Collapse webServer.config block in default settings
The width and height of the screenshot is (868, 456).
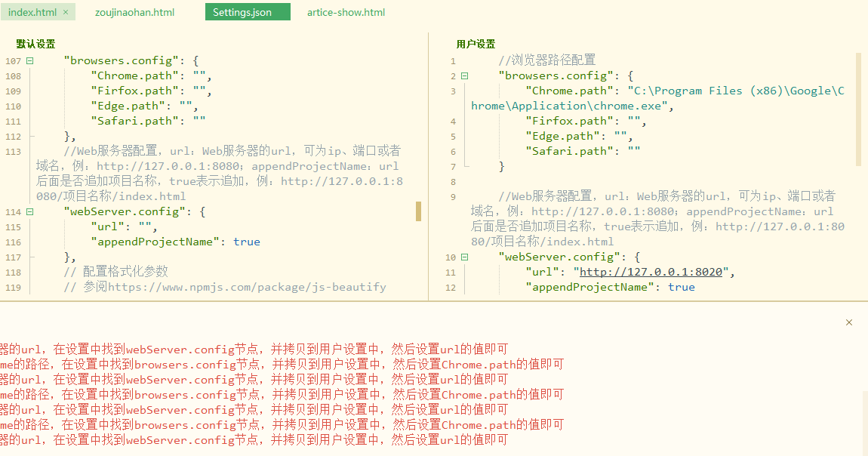(x=30, y=212)
